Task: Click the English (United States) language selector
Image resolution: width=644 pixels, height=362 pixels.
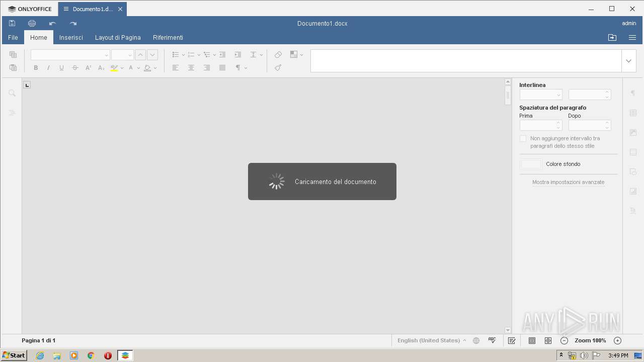Action: point(432,340)
